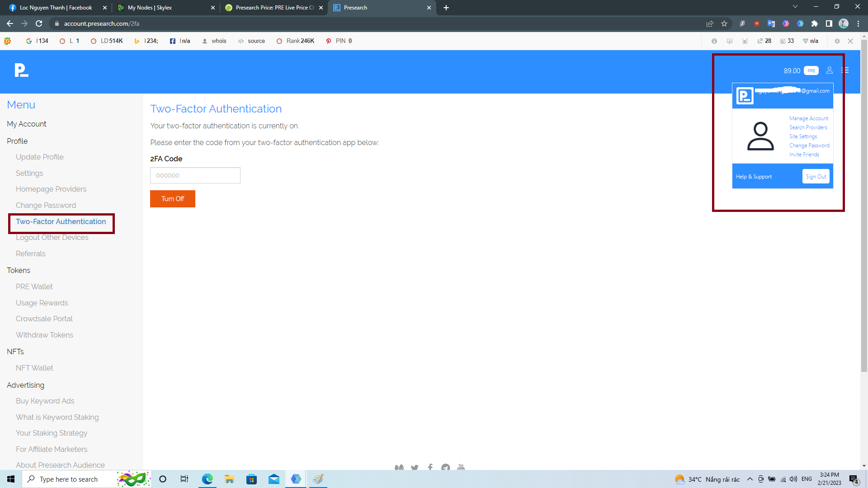This screenshot has height=488, width=868.
Task: Open the browser extensions puzzle icon
Action: click(814, 23)
